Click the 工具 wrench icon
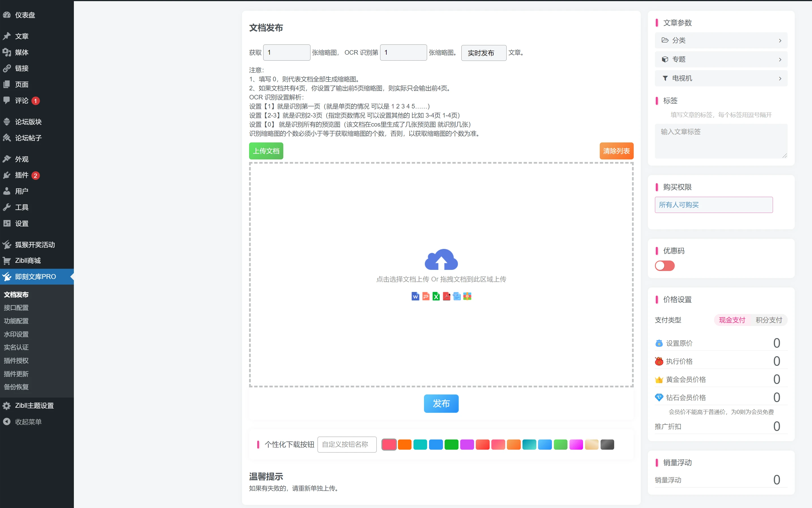Image resolution: width=812 pixels, height=508 pixels. click(x=7, y=207)
